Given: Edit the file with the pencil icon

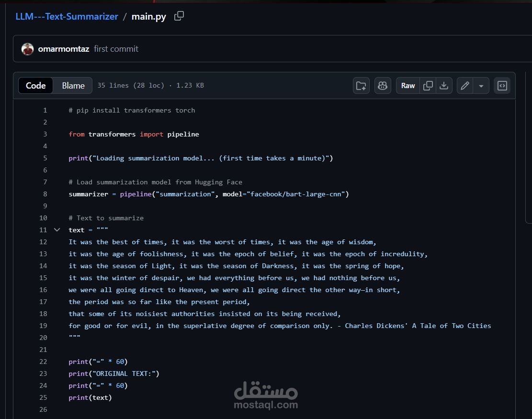Looking at the screenshot, I should point(464,85).
